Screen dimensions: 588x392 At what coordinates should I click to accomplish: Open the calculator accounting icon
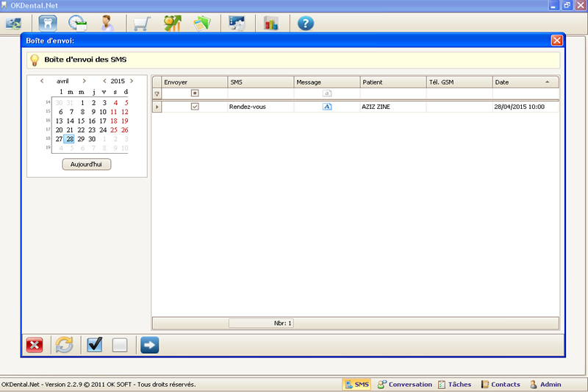(x=201, y=24)
